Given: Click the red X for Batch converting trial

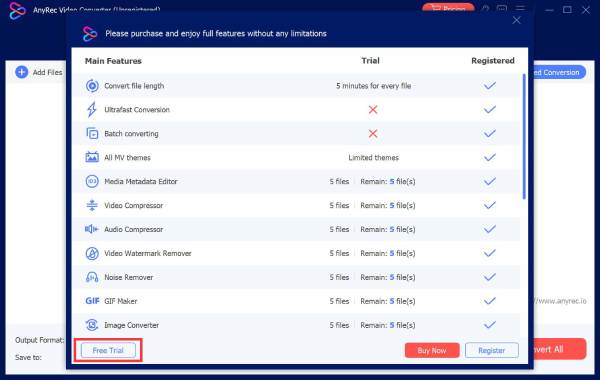Looking at the screenshot, I should pyautogui.click(x=373, y=134).
